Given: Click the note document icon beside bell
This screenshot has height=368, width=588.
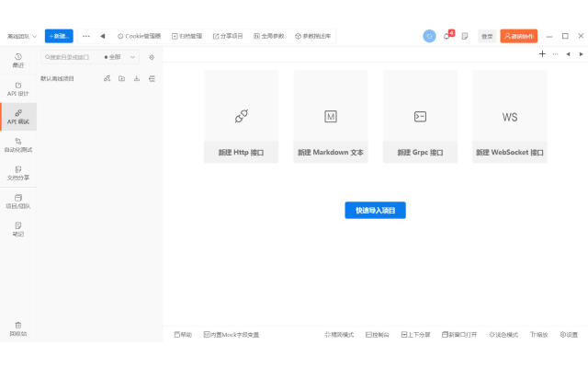Looking at the screenshot, I should coord(465,36).
